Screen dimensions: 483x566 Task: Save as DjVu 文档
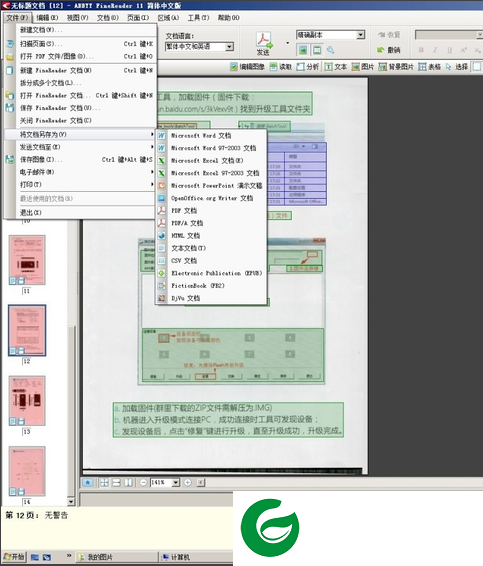[212, 298]
